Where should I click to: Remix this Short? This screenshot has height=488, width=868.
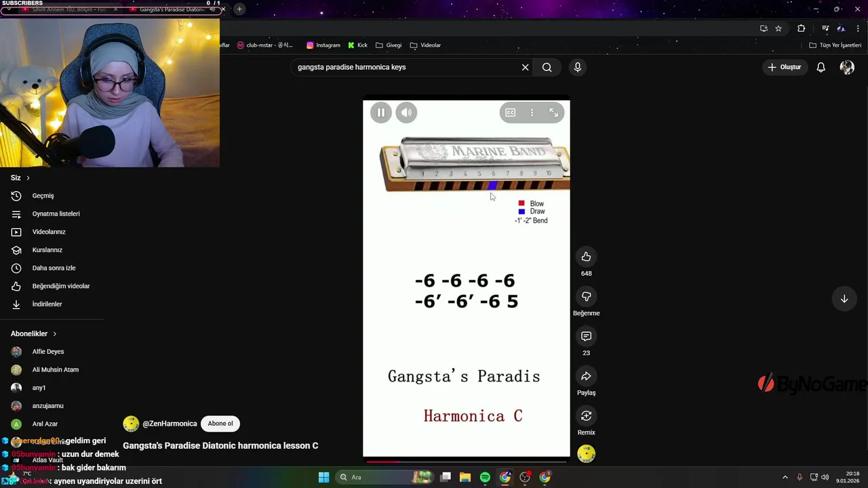pos(586,415)
